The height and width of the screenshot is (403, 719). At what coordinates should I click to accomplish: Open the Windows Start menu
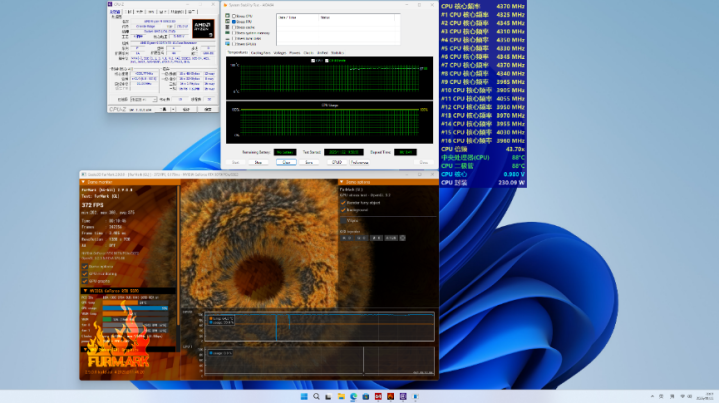coord(303,396)
